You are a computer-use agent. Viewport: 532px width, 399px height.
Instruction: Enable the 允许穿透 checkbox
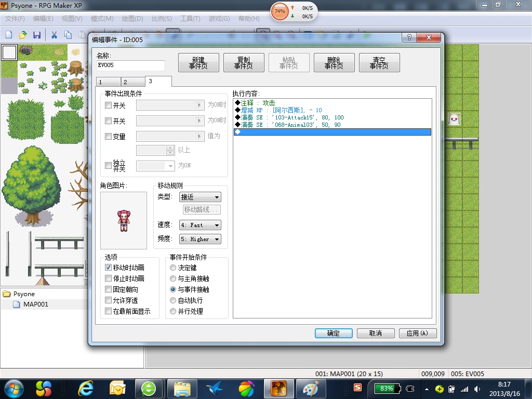pyautogui.click(x=108, y=300)
